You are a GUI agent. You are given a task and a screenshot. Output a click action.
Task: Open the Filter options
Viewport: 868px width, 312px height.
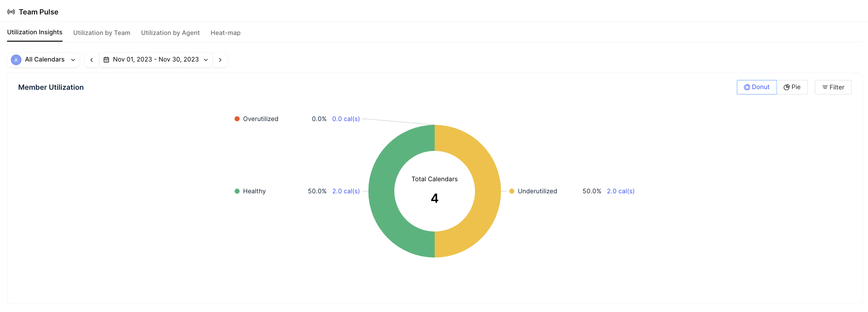click(833, 87)
